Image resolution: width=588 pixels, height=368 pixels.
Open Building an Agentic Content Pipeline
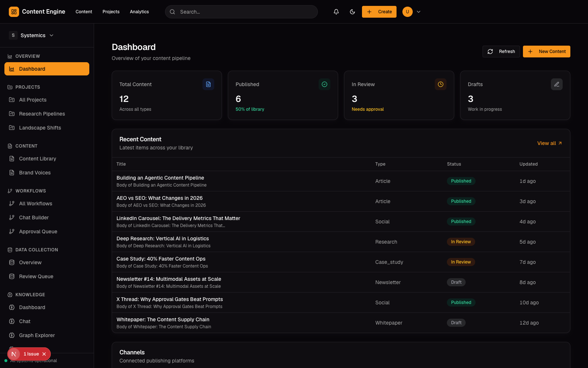(160, 178)
